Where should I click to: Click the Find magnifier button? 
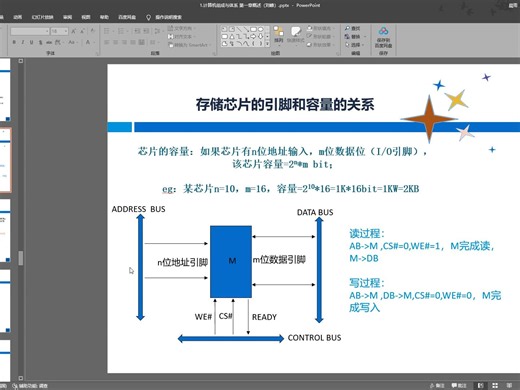click(x=352, y=29)
